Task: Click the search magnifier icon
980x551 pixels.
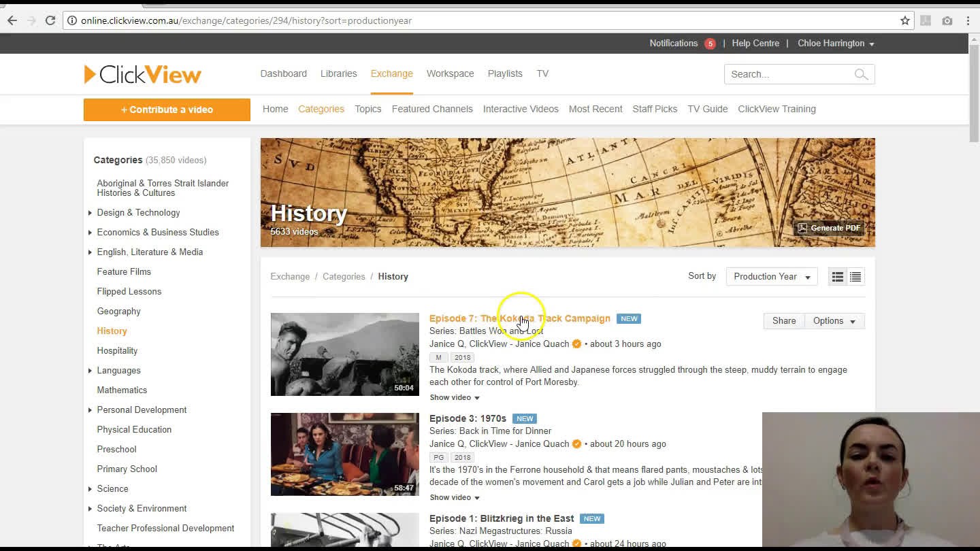Action: (861, 74)
